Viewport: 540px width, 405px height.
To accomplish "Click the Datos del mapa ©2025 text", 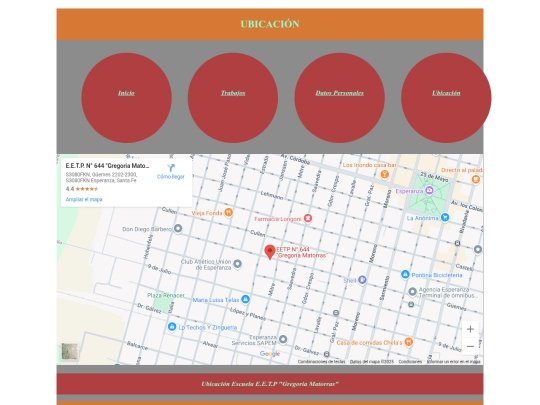I will pyautogui.click(x=372, y=362).
